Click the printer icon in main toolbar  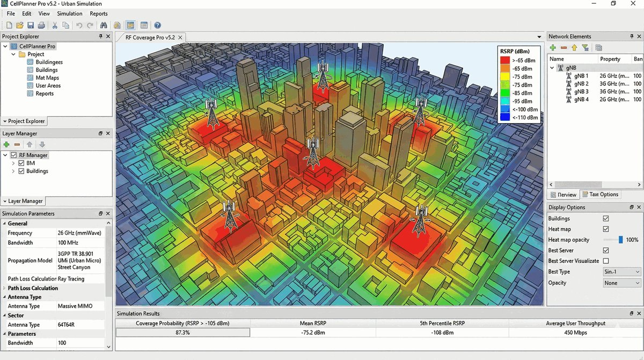coord(41,25)
